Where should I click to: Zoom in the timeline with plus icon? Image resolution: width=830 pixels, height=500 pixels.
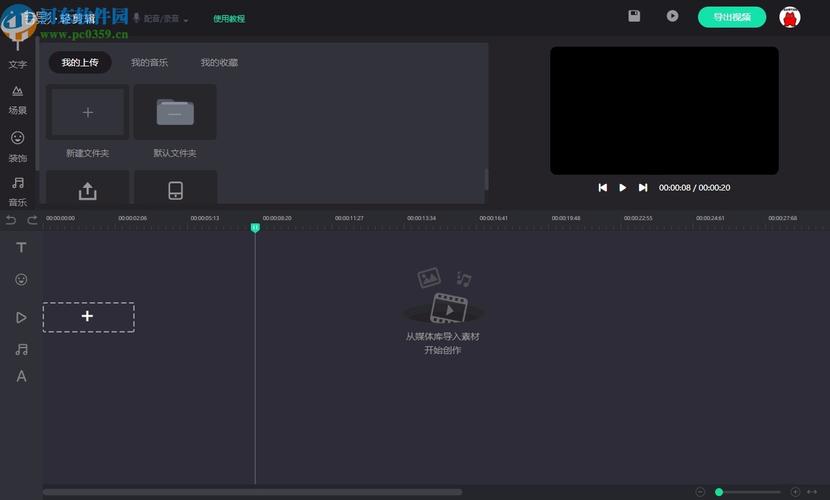(795, 492)
